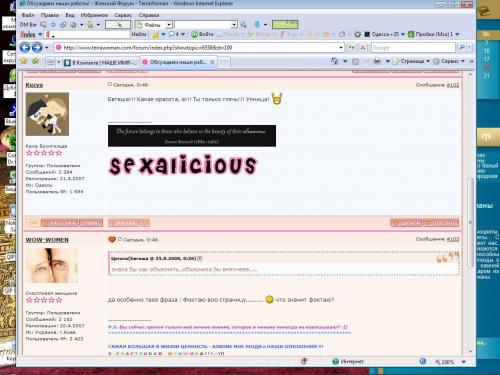Click the black quote banner in Kurye signature
500x375 pixels.
[192, 136]
